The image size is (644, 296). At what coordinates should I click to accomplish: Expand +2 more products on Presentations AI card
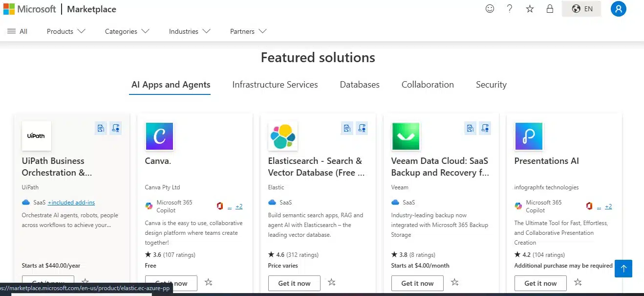tap(608, 206)
